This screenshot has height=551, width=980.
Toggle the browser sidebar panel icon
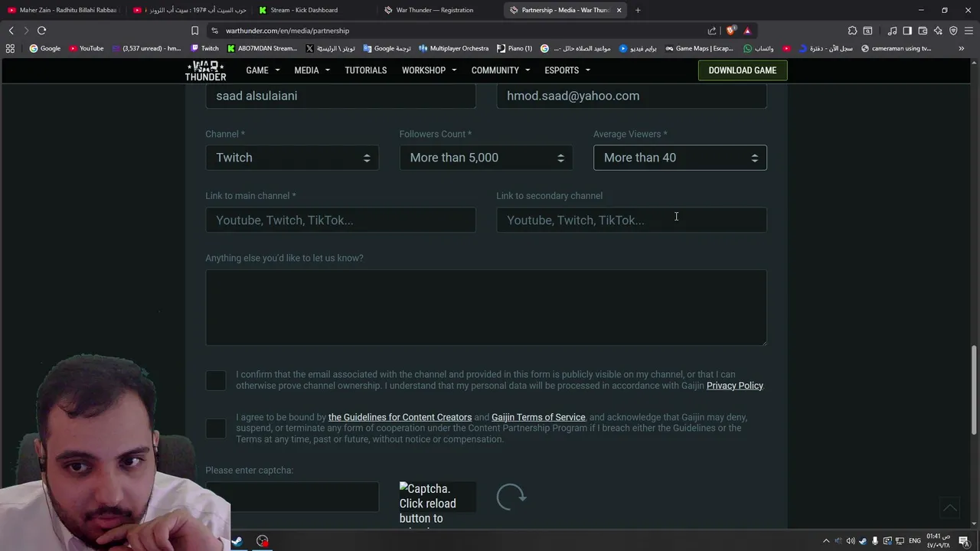click(x=907, y=31)
